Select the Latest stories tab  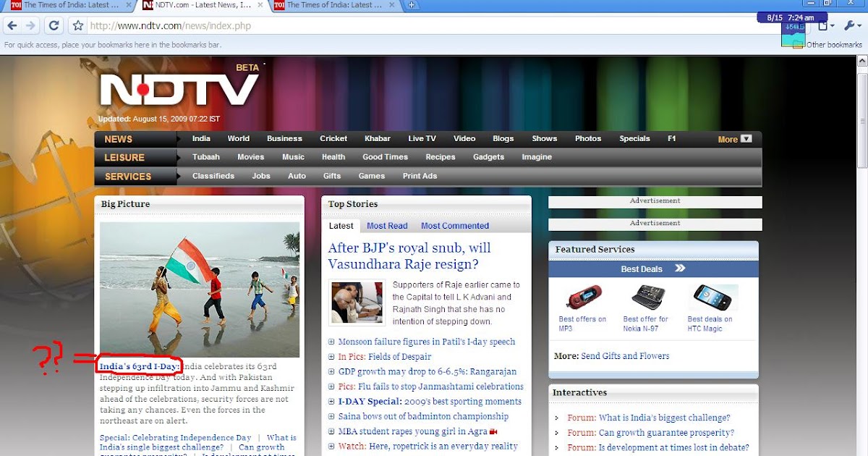(341, 226)
